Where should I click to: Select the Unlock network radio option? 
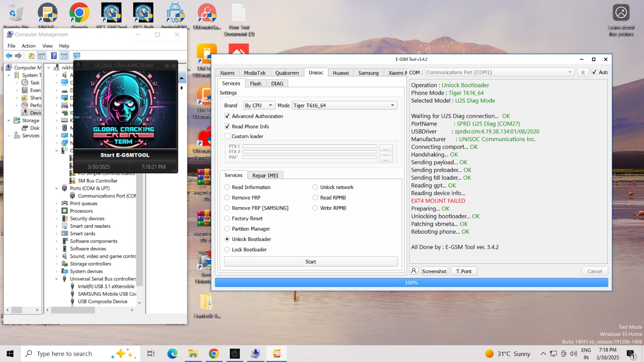pos(315,187)
